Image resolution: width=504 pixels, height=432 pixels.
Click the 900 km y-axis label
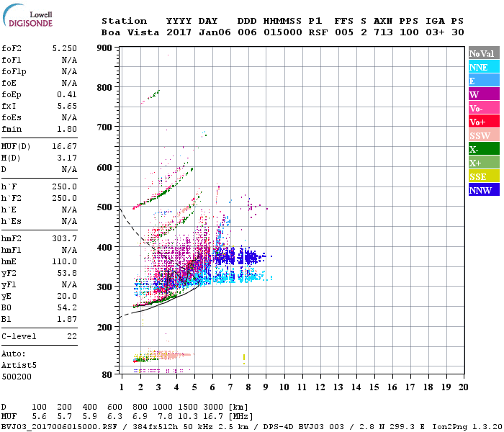106,48
